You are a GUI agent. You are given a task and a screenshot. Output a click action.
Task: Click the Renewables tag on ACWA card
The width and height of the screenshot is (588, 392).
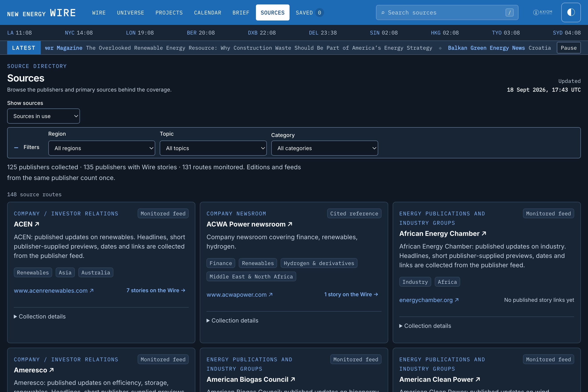257,263
